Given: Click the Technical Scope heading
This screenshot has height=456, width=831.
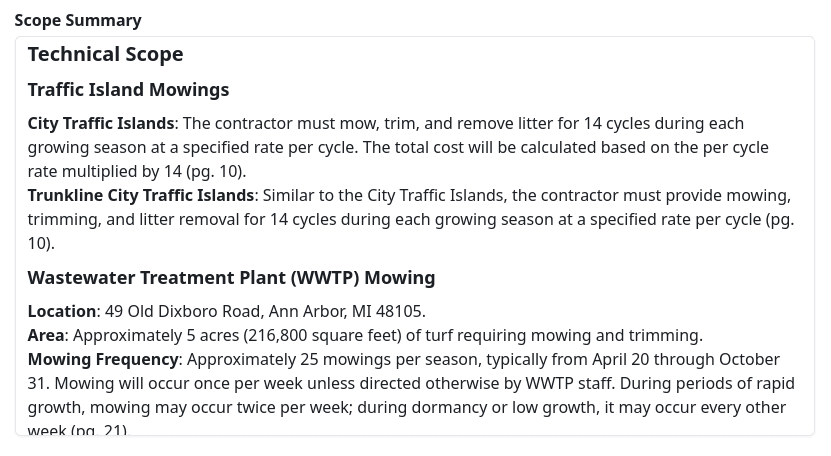Looking at the screenshot, I should pyautogui.click(x=105, y=54).
